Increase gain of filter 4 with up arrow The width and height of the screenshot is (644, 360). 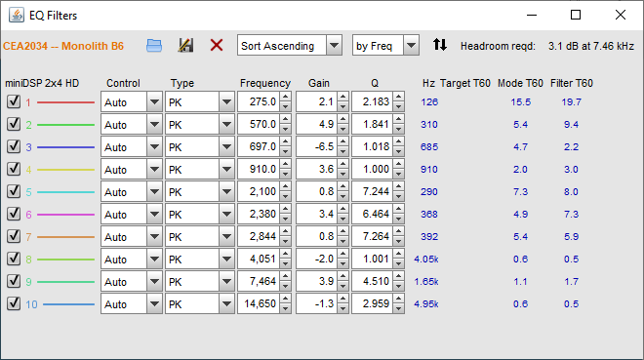(x=342, y=164)
